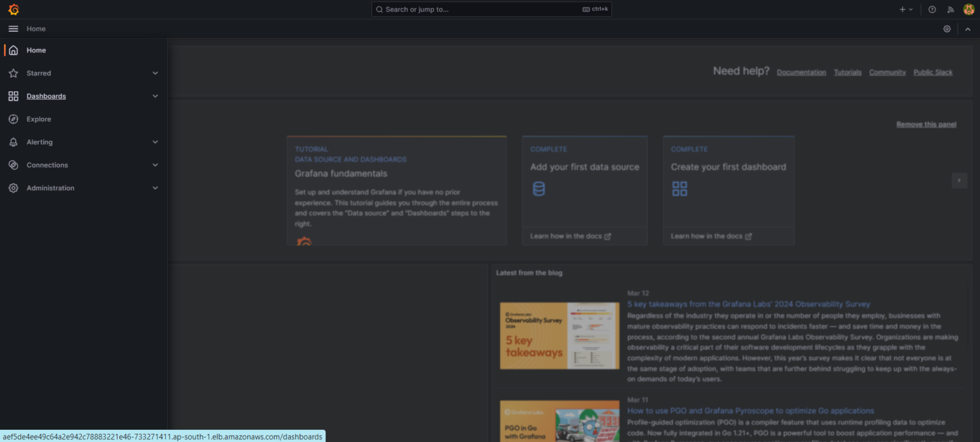Open Dashboards from the sidebar menu
Viewport: 980px width, 442px height.
click(46, 96)
